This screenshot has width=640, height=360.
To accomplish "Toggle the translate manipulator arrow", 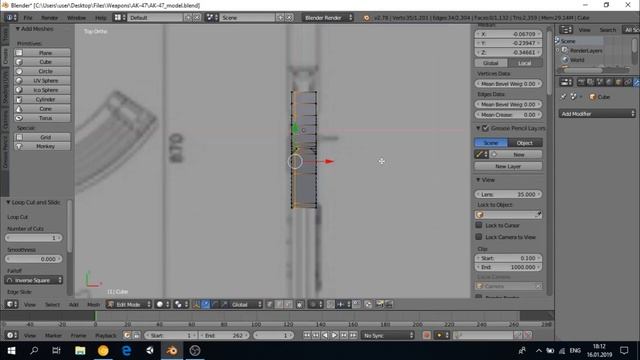I will (206, 304).
